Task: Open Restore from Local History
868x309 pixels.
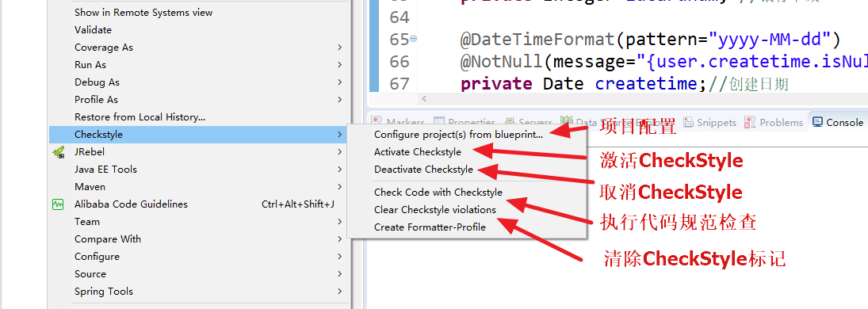Action: coord(140,117)
